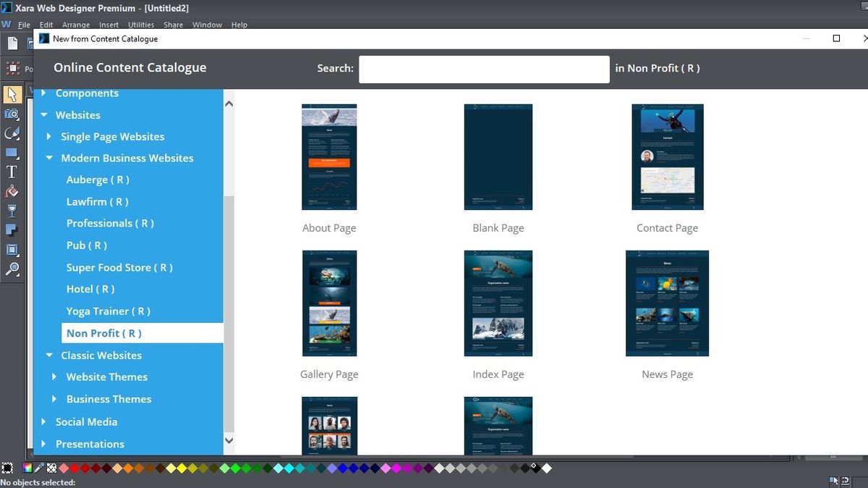Viewport: 868px width, 488px height.
Task: Select the Transparency tool
Action: click(x=12, y=211)
